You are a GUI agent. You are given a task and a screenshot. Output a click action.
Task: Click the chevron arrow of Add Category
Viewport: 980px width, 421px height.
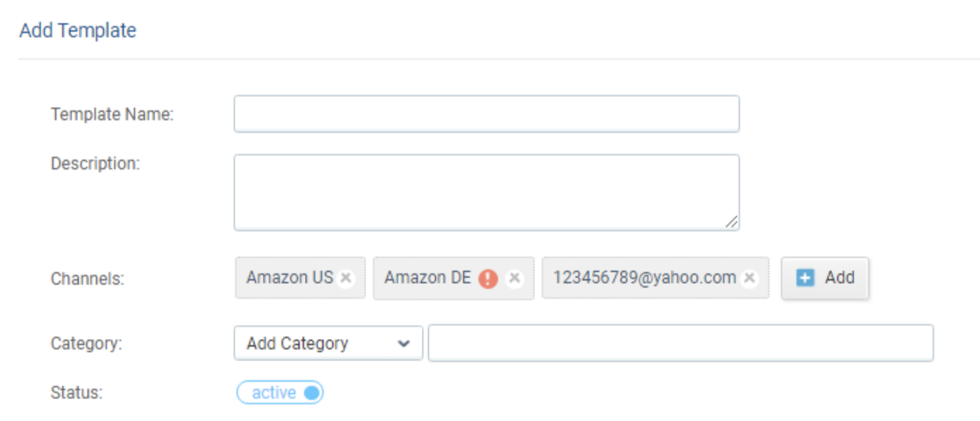[x=403, y=343]
